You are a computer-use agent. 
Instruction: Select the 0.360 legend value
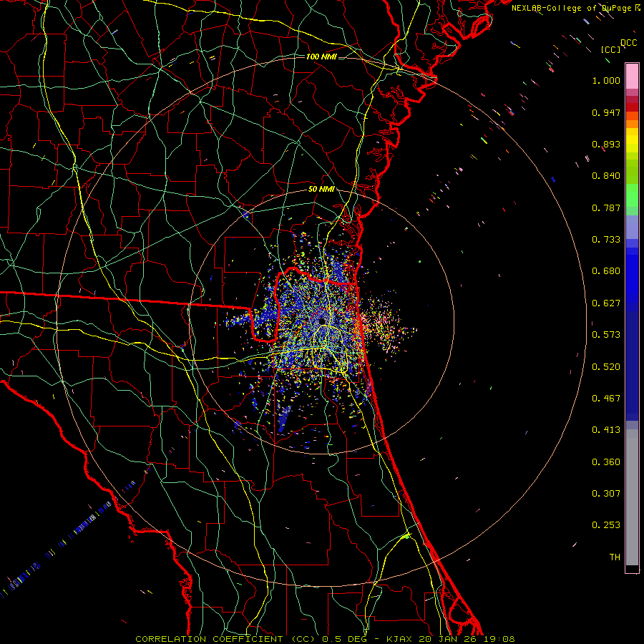tap(606, 462)
